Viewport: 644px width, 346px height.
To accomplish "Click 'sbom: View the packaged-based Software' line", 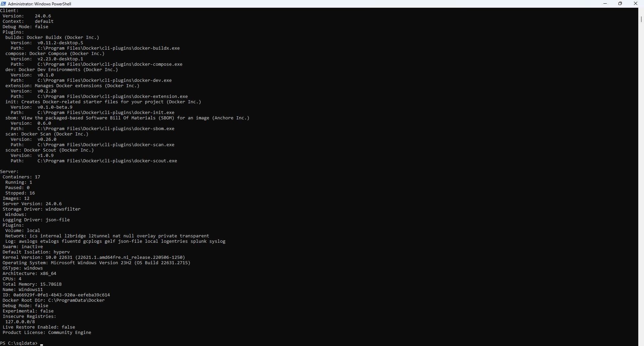I will (127, 118).
